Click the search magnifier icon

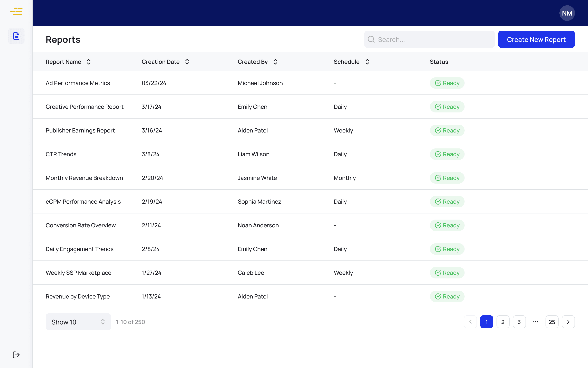[x=371, y=39]
